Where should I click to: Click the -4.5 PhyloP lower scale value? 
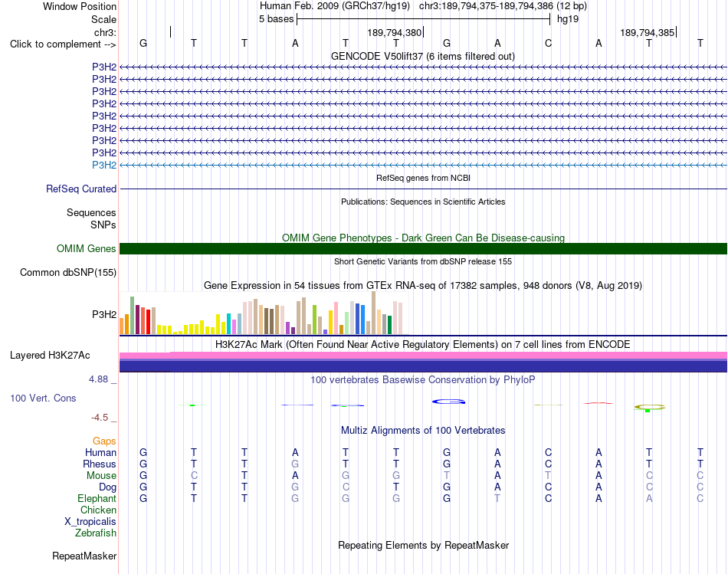(100, 418)
